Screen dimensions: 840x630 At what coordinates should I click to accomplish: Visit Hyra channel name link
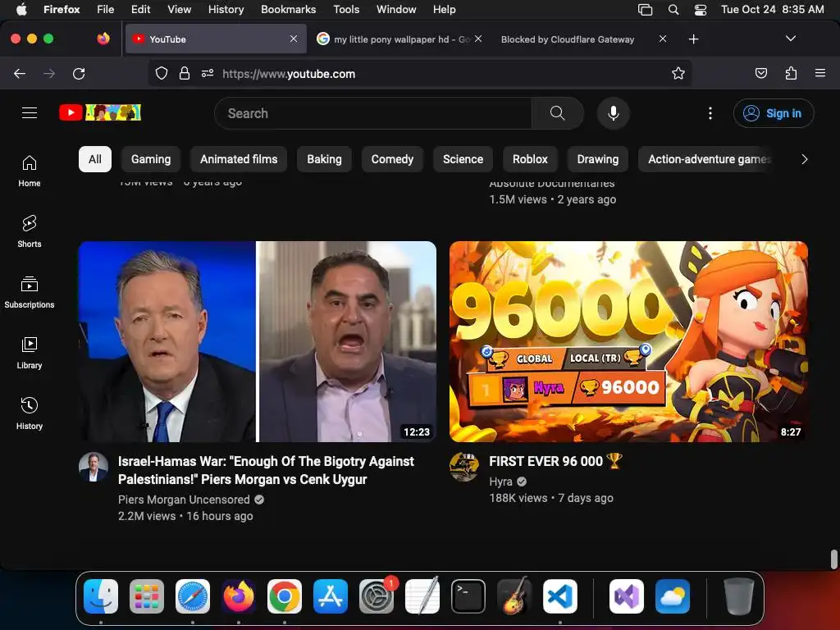click(500, 481)
